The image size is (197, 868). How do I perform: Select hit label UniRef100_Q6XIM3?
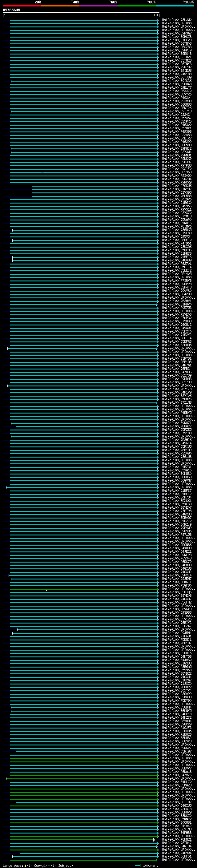pyautogui.click(x=176, y=829)
